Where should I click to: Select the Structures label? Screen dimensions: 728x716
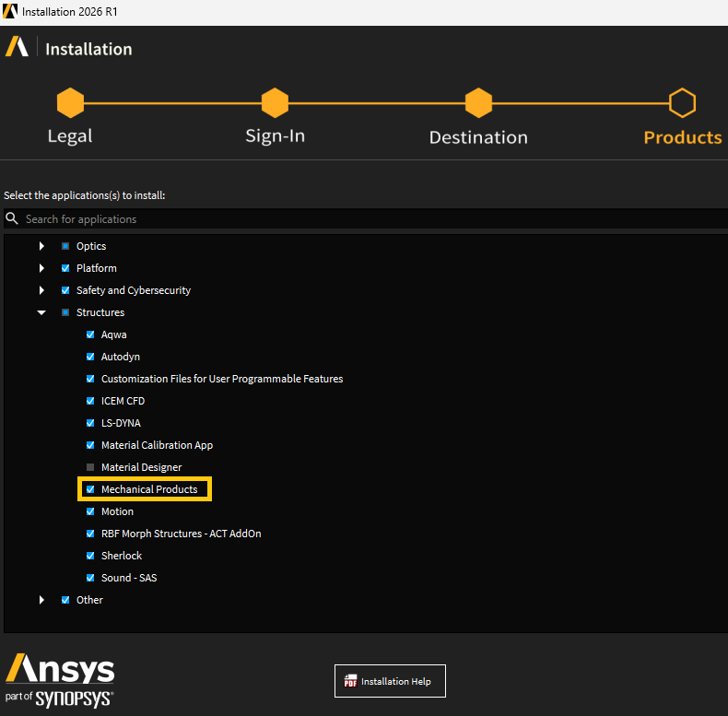click(100, 312)
